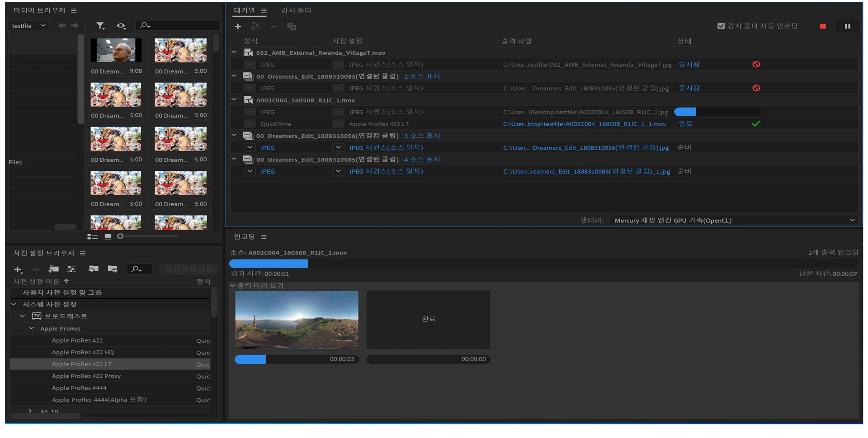Image resolution: width=868 pixels, height=438 pixels.
Task: Click the progress bar showing 00:00:03 under the preview
Action: click(297, 359)
